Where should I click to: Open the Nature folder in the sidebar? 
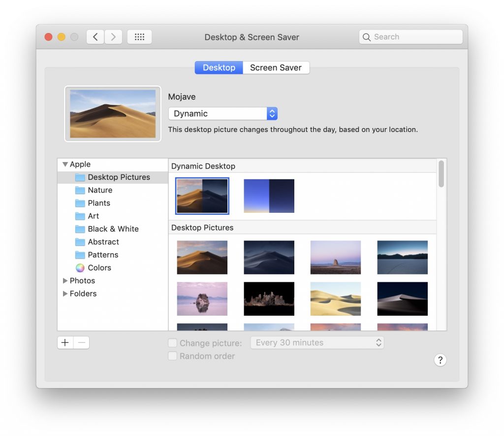coord(100,190)
